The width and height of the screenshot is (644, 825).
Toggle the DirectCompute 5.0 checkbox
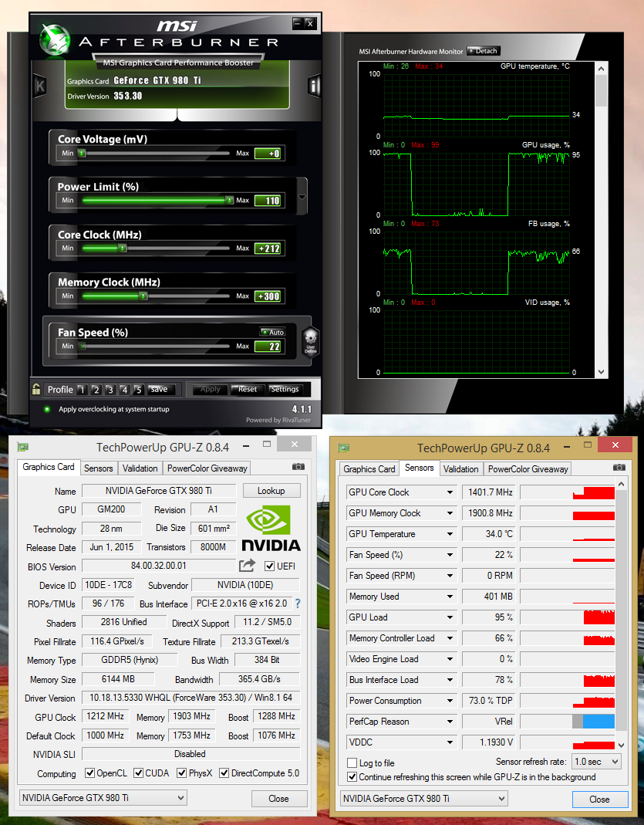click(224, 773)
